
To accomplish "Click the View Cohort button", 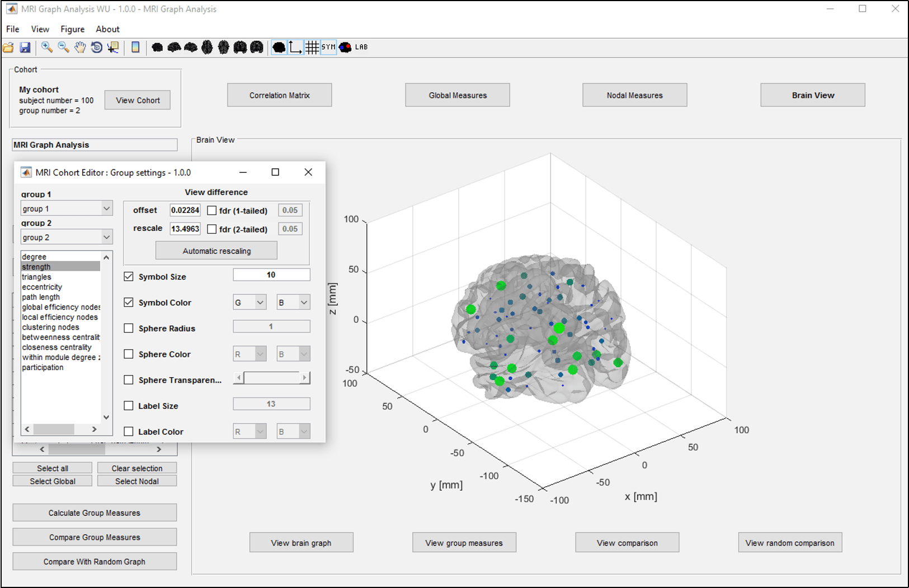I will (x=137, y=100).
